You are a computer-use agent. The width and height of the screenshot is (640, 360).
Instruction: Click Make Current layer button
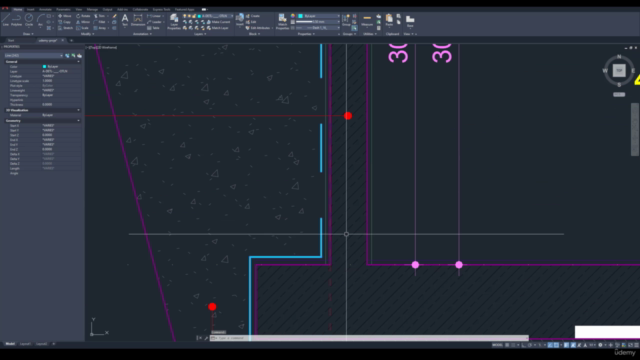click(x=218, y=22)
